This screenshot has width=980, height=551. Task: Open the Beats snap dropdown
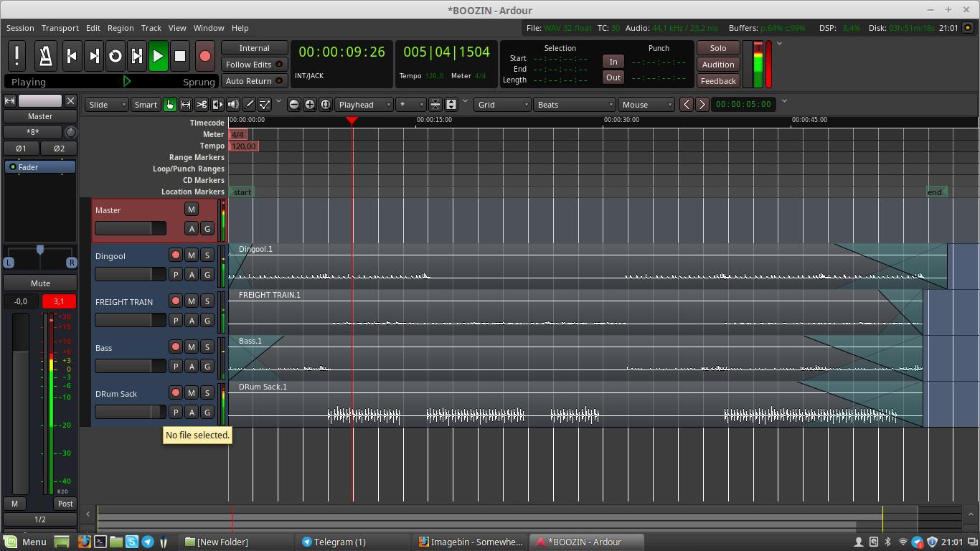point(574,105)
